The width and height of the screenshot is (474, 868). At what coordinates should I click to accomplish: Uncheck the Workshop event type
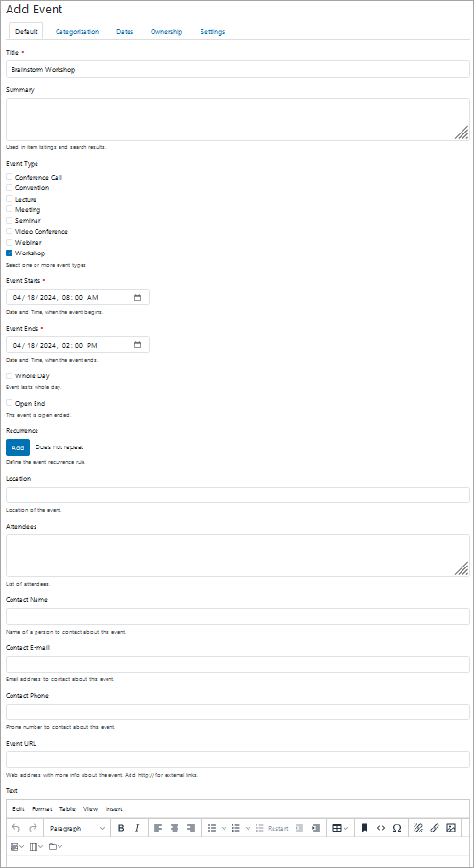(9, 253)
